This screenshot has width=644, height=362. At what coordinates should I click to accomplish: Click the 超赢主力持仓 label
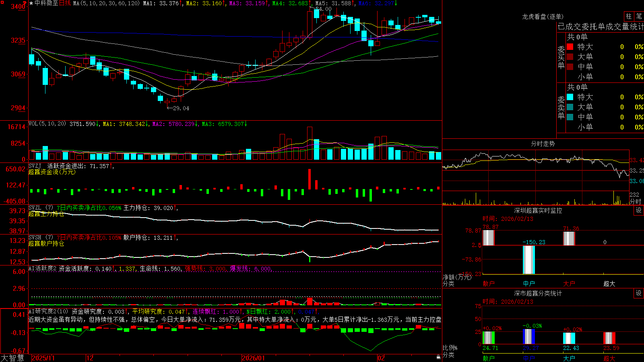[46, 214]
